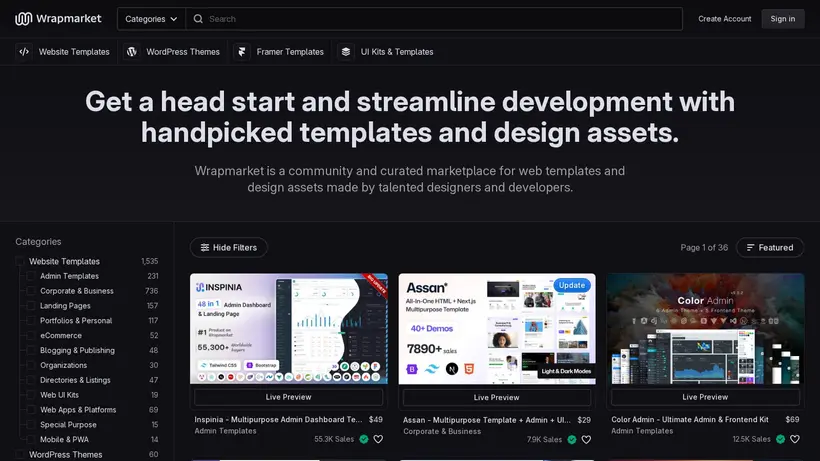820x461 pixels.
Task: Click Assan "$29" price
Action: coord(584,420)
